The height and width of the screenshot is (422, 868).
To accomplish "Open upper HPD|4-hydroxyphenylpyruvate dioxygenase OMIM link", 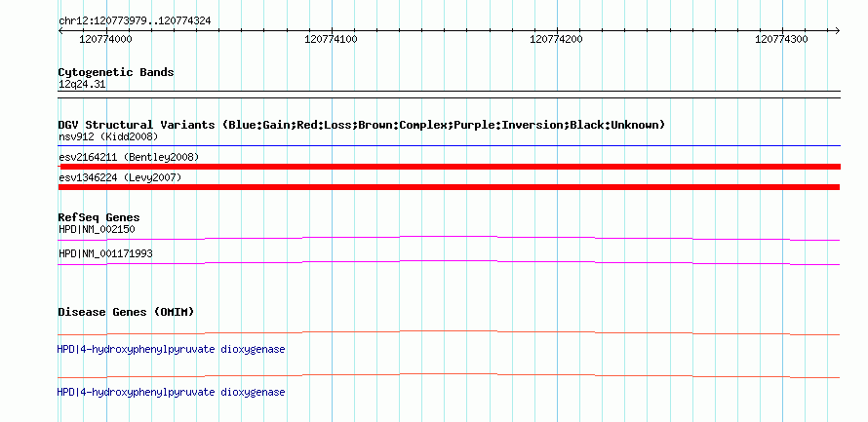I will point(171,350).
